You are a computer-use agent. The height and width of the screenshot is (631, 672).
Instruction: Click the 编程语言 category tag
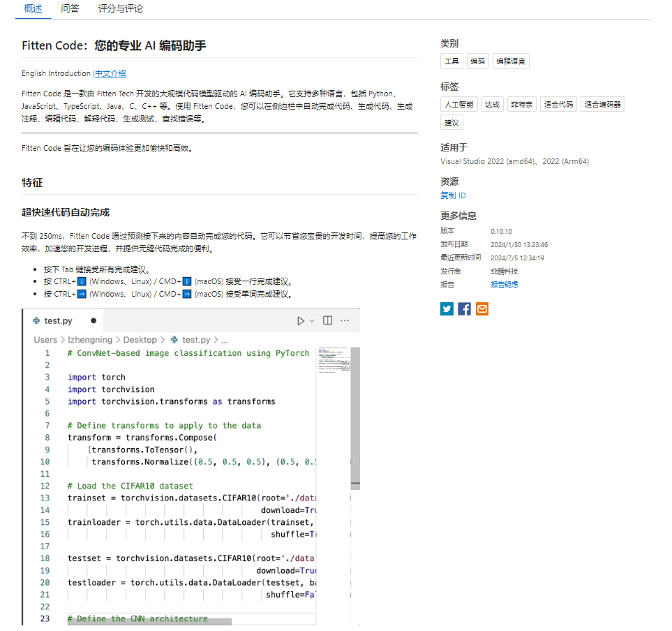pyautogui.click(x=511, y=61)
